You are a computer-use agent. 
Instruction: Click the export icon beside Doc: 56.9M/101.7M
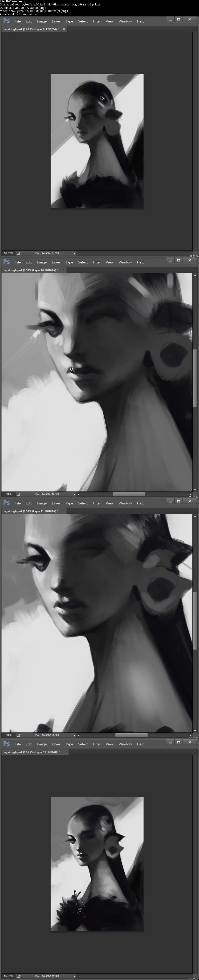coord(18,253)
